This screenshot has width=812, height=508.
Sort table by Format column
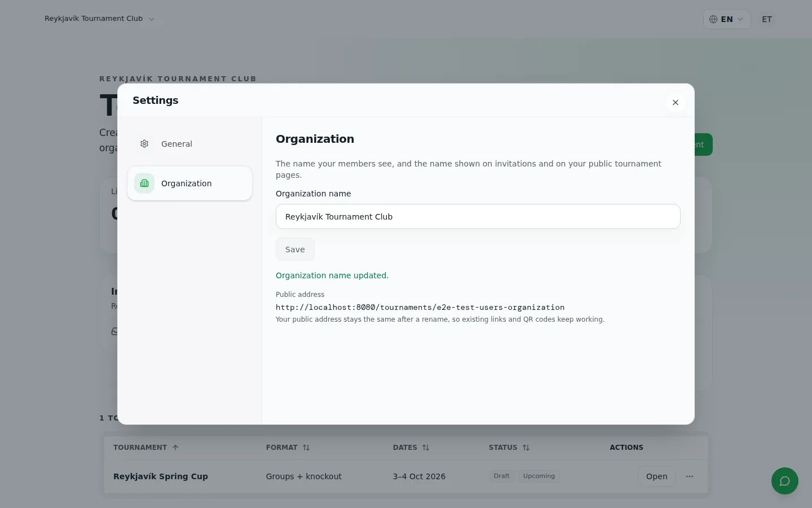288,448
